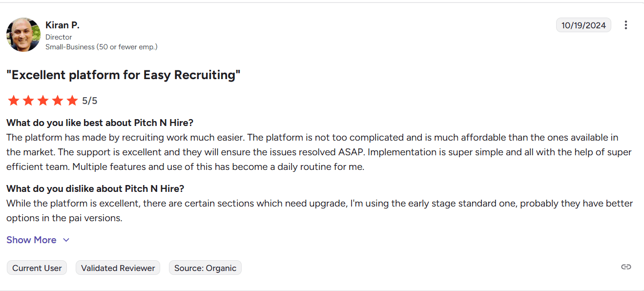Image resolution: width=644 pixels, height=291 pixels.
Task: Open the three-dot options menu
Action: click(626, 25)
